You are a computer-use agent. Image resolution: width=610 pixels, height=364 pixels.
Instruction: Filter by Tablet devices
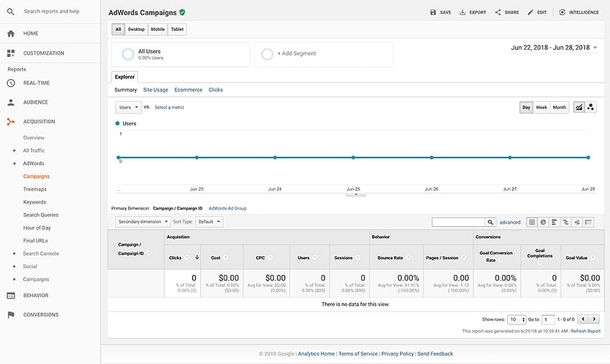pyautogui.click(x=177, y=29)
